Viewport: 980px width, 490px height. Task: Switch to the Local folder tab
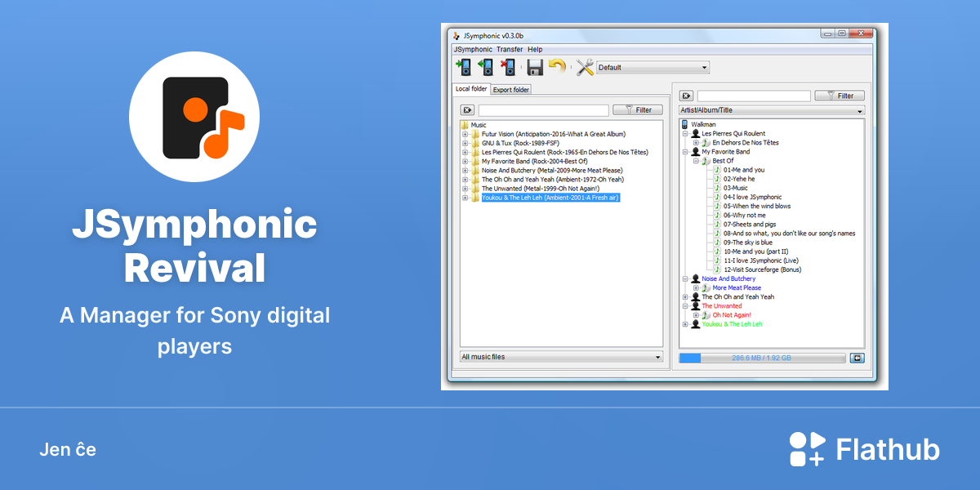point(470,89)
